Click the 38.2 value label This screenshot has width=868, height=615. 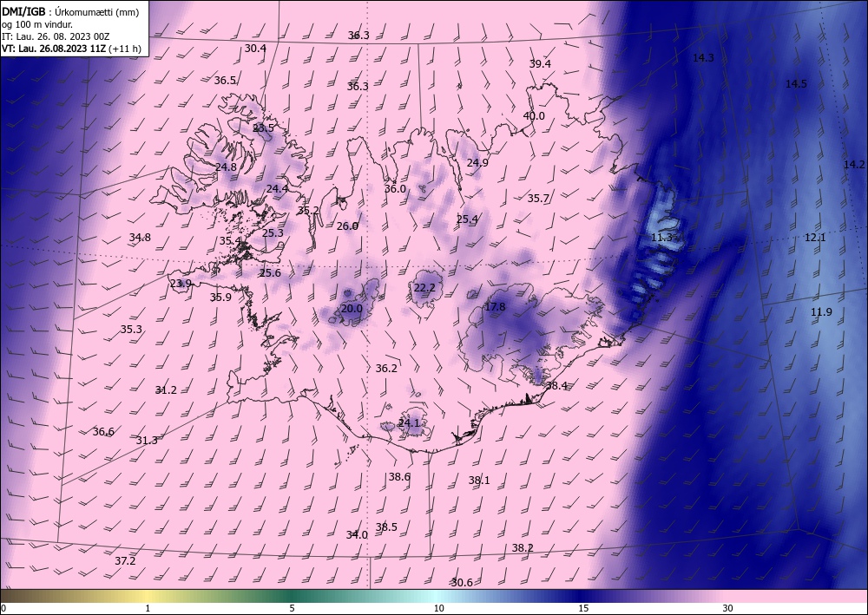[x=523, y=547]
